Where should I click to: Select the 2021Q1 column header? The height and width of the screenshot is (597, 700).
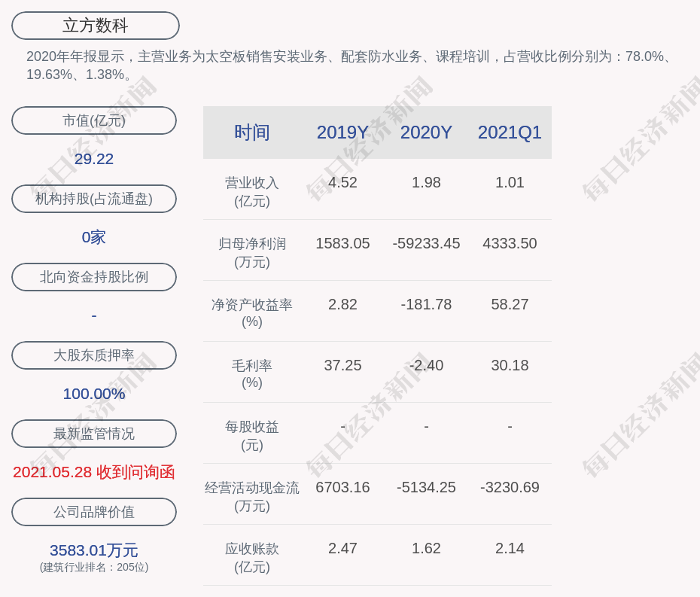[x=510, y=132]
